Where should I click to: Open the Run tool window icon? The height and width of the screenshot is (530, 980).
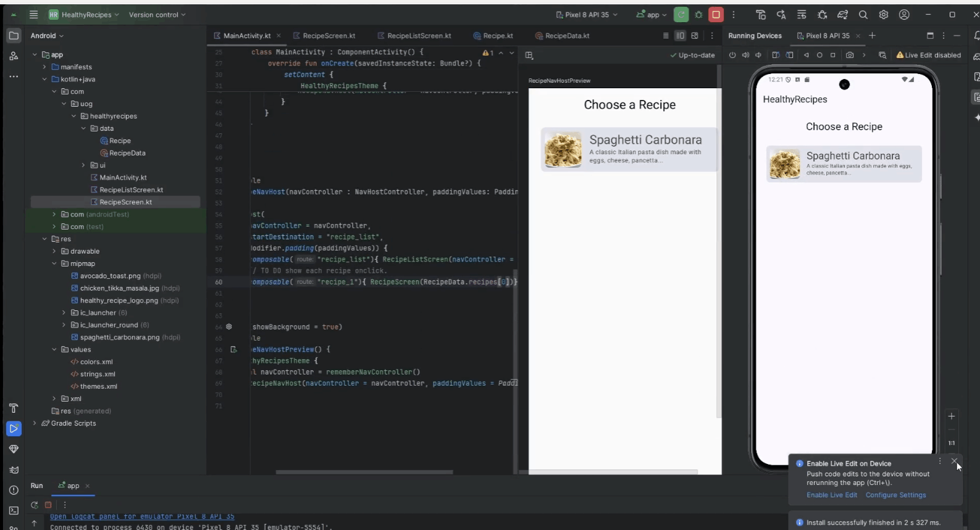(x=14, y=428)
